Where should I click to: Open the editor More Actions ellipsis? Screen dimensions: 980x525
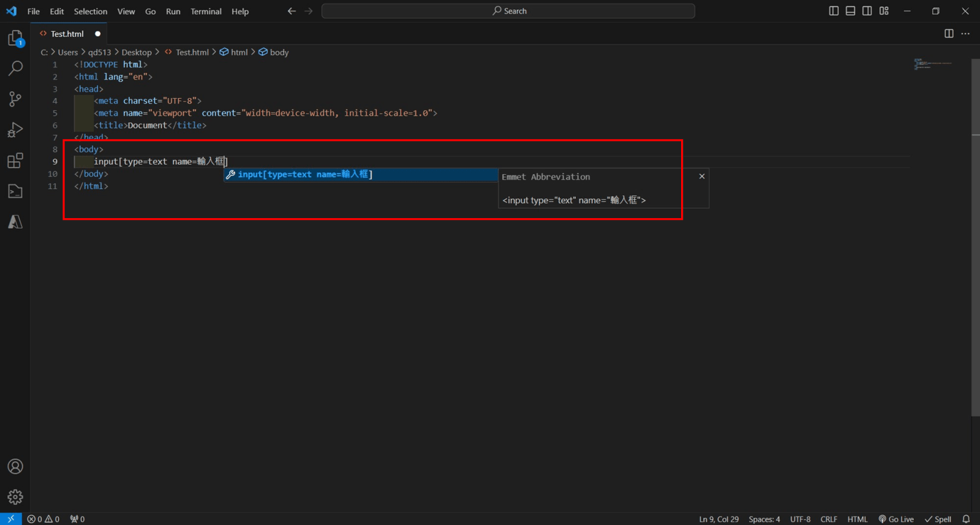pyautogui.click(x=965, y=34)
